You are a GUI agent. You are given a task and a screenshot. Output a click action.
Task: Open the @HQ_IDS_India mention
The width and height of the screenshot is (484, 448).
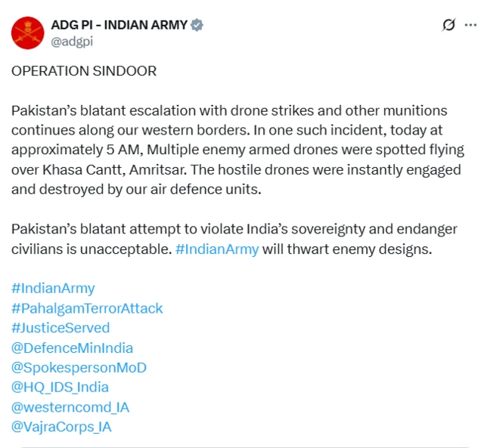pyautogui.click(x=60, y=388)
